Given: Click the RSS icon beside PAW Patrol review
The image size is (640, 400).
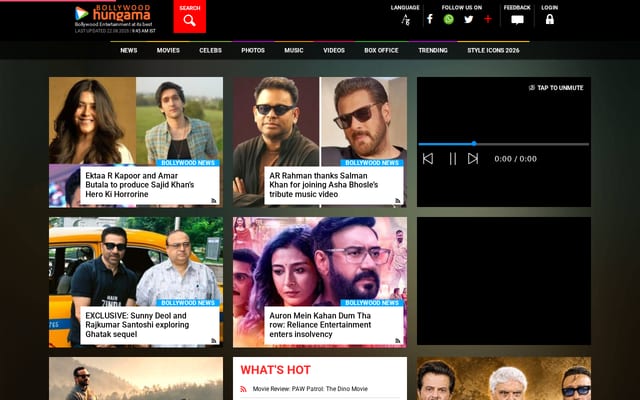Looking at the screenshot, I should pyautogui.click(x=243, y=389).
